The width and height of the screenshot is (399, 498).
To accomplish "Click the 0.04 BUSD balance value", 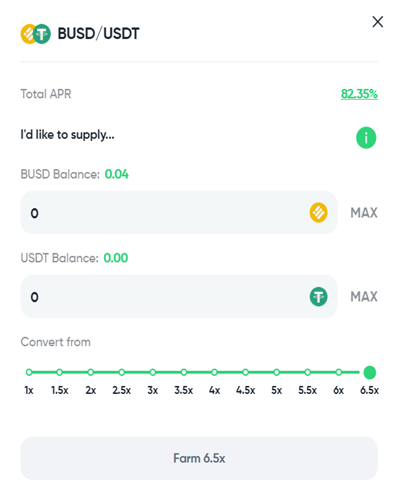I will click(x=116, y=174).
